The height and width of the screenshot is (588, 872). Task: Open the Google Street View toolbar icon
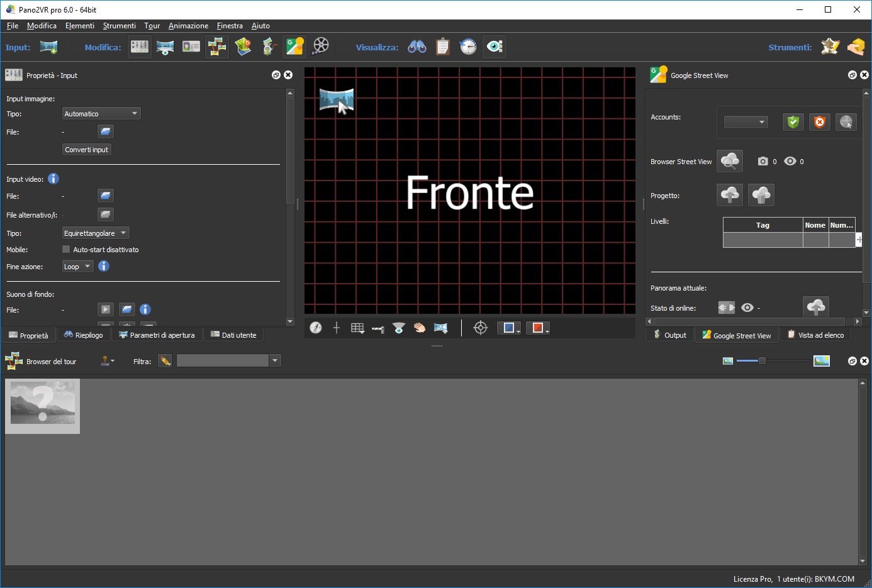click(294, 47)
